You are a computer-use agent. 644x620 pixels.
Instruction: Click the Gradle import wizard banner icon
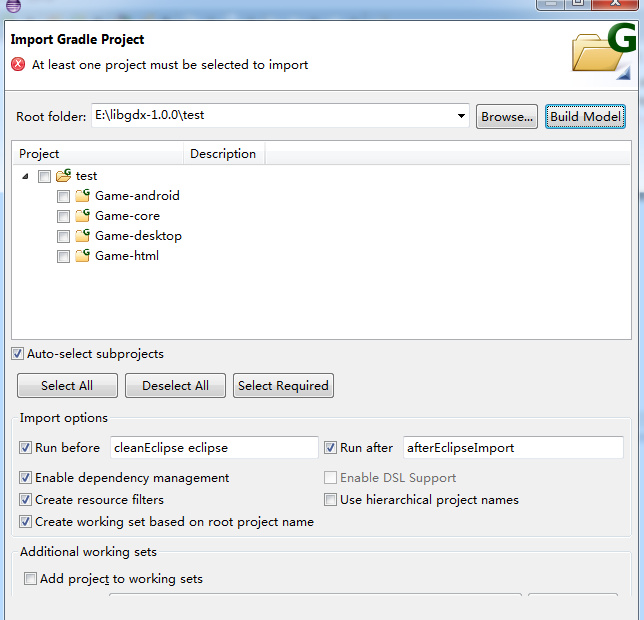pyautogui.click(x=604, y=51)
